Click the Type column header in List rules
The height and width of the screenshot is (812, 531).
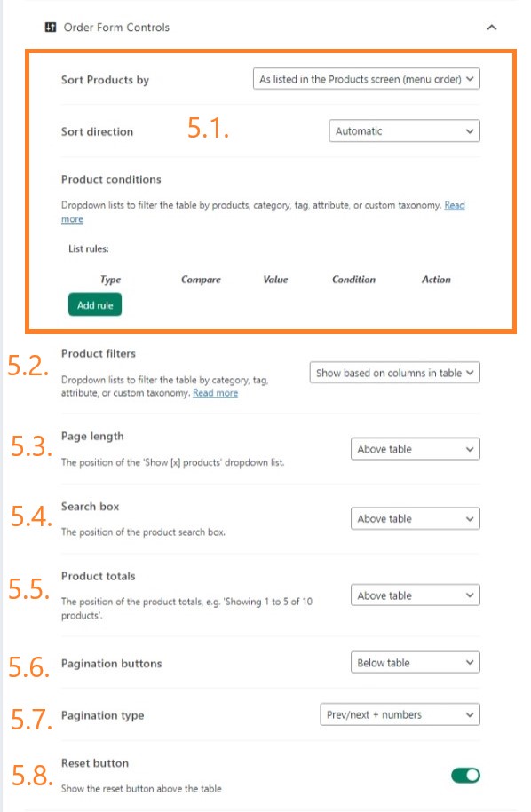click(x=110, y=280)
